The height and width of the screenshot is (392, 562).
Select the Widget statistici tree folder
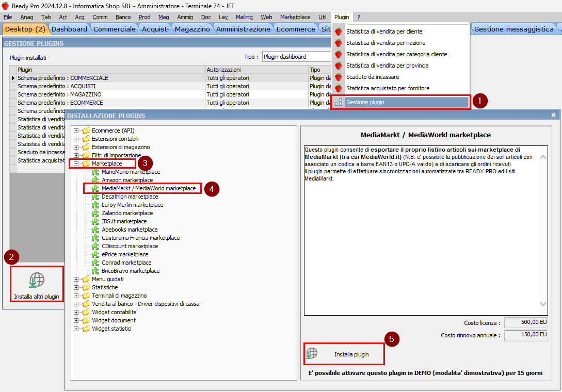coord(111,329)
